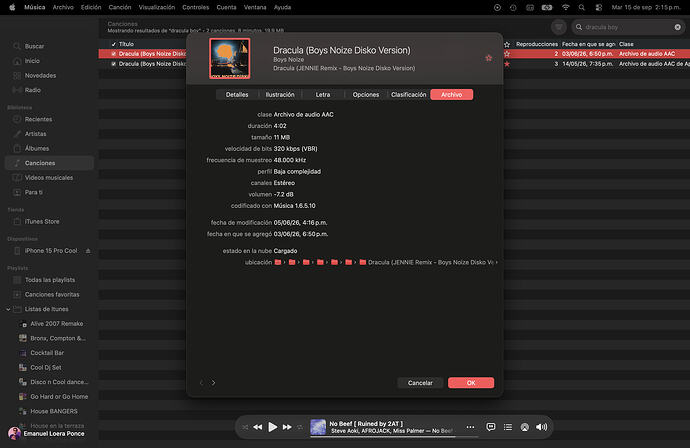Toggle favorite star on the first song row

507,54
